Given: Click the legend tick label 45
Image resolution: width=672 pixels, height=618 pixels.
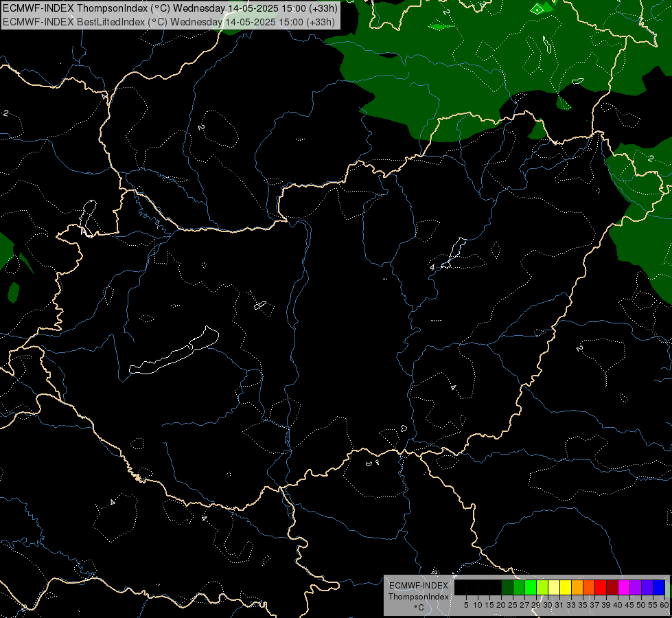Looking at the screenshot, I should [x=629, y=605].
